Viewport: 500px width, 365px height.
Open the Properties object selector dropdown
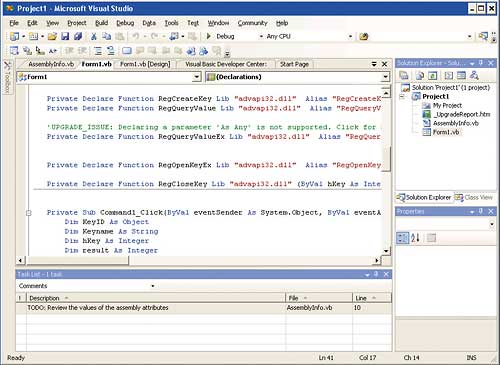[x=492, y=225]
